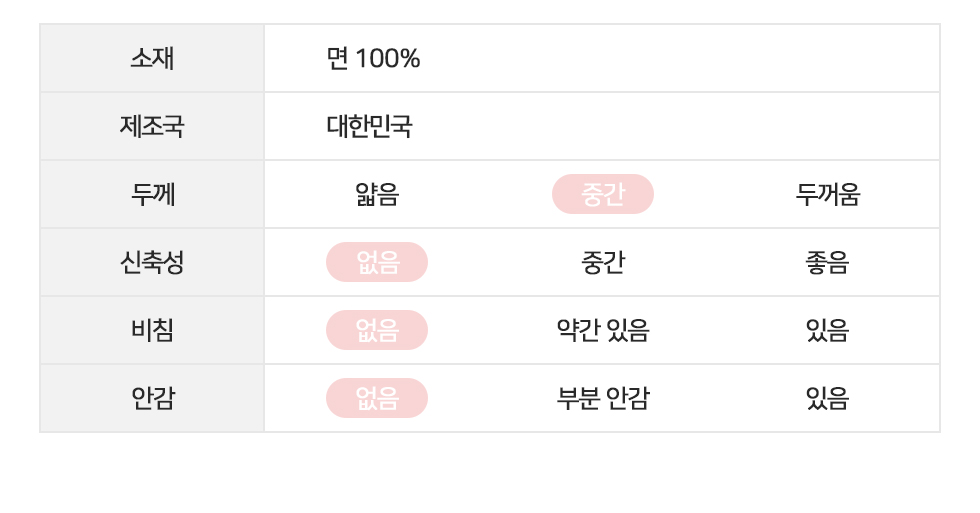The width and height of the screenshot is (980, 513).
Task: Select the 얇음 option for 두께
Action: point(376,194)
